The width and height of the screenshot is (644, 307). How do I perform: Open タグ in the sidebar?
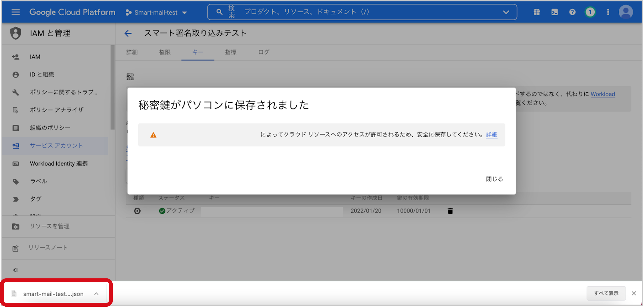coord(55,199)
